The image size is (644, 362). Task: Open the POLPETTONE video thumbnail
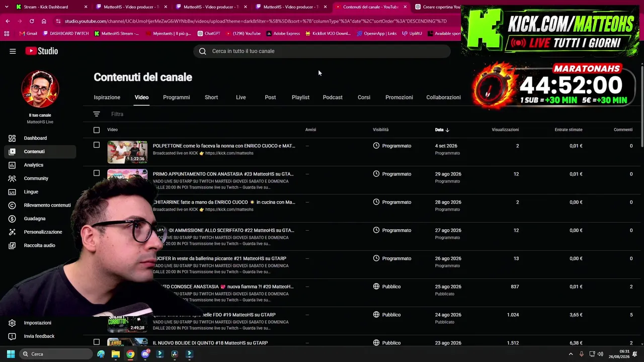click(127, 152)
